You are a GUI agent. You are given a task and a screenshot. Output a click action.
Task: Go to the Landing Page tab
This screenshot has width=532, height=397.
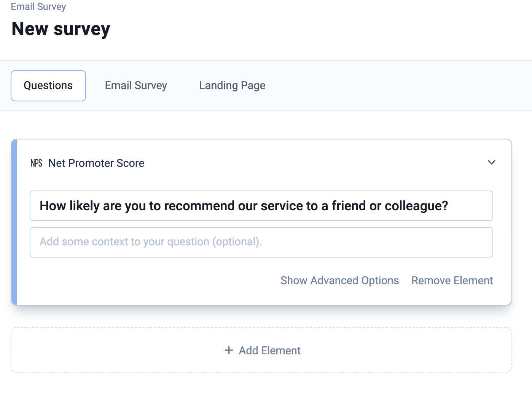232,86
